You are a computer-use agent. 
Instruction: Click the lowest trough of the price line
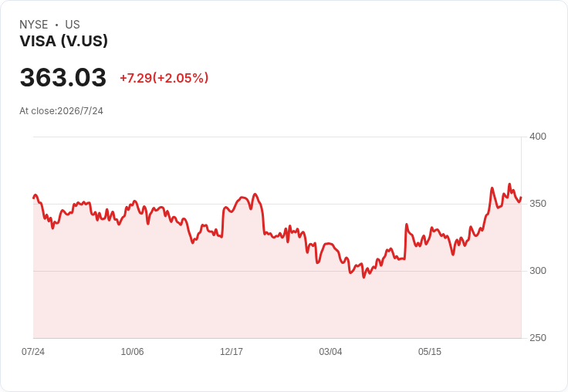click(363, 277)
